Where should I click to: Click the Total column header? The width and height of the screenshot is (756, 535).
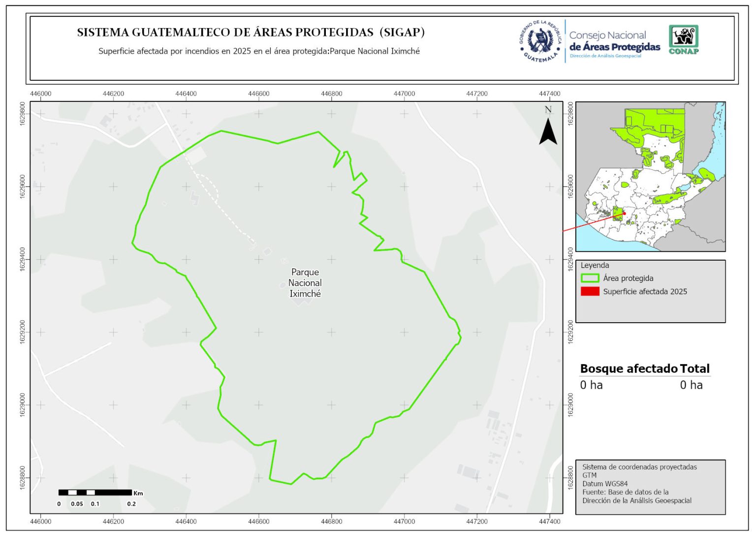(694, 368)
